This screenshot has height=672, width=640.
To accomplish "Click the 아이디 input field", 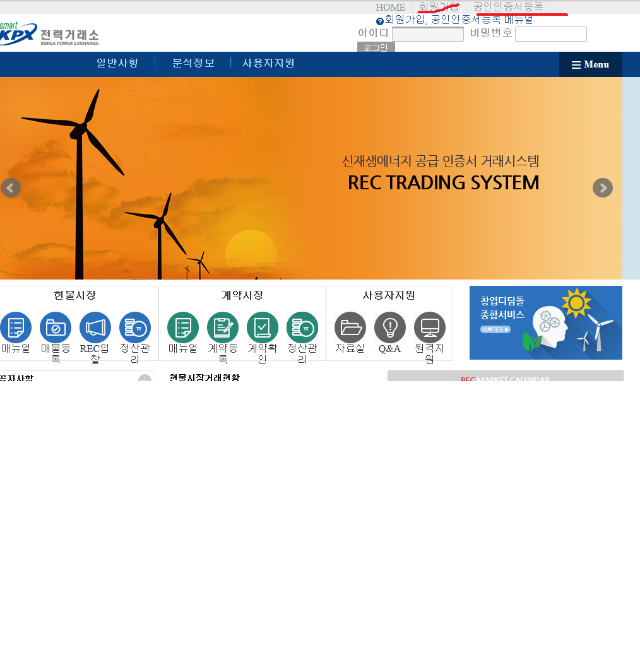I will click(x=427, y=34).
